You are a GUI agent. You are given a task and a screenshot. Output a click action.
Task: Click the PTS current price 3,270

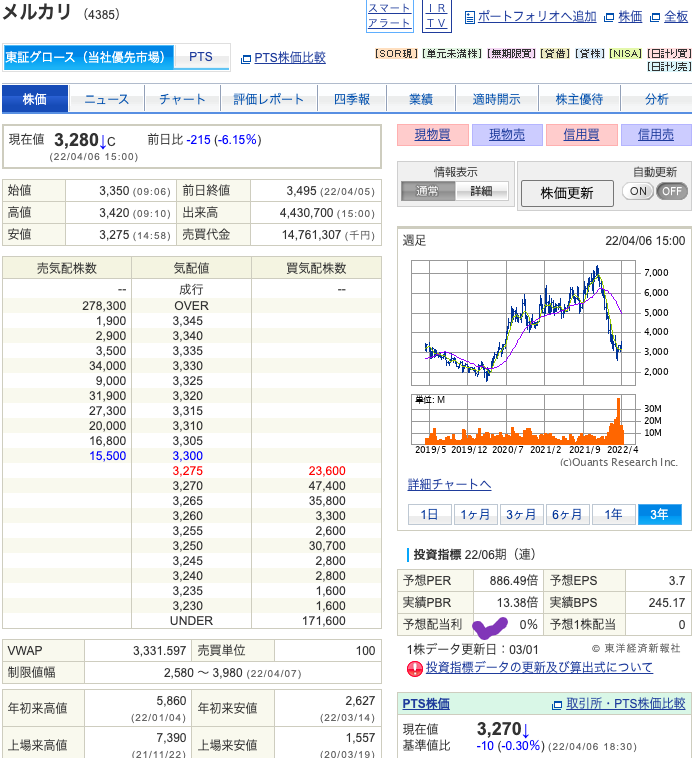point(499,729)
